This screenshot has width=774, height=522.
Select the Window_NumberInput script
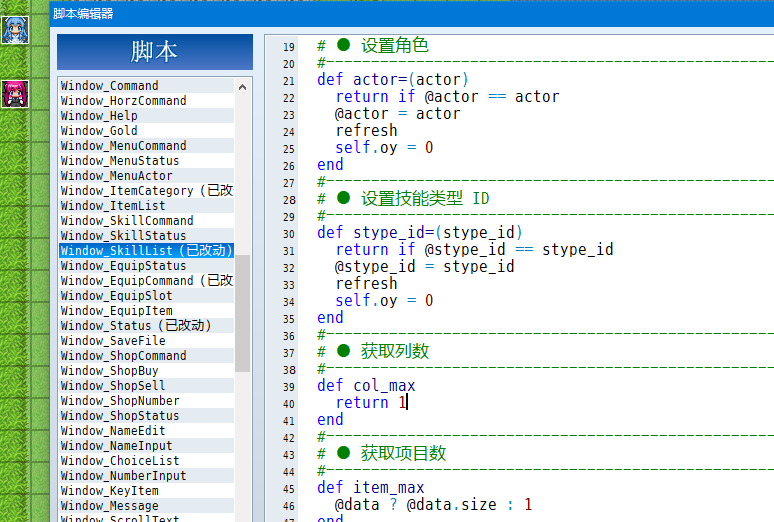(147, 475)
